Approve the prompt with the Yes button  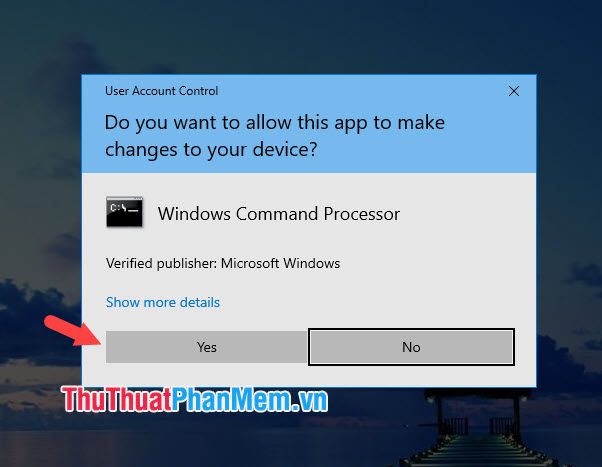[207, 347]
